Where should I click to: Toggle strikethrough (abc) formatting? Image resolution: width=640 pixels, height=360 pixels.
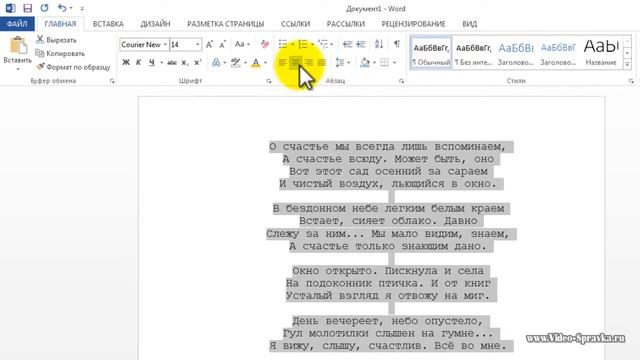pyautogui.click(x=172, y=62)
